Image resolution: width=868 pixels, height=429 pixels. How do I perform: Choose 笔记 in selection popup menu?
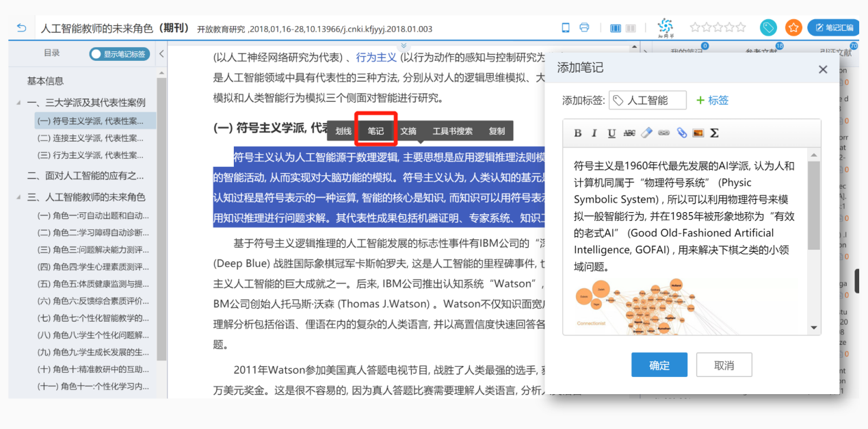(376, 131)
